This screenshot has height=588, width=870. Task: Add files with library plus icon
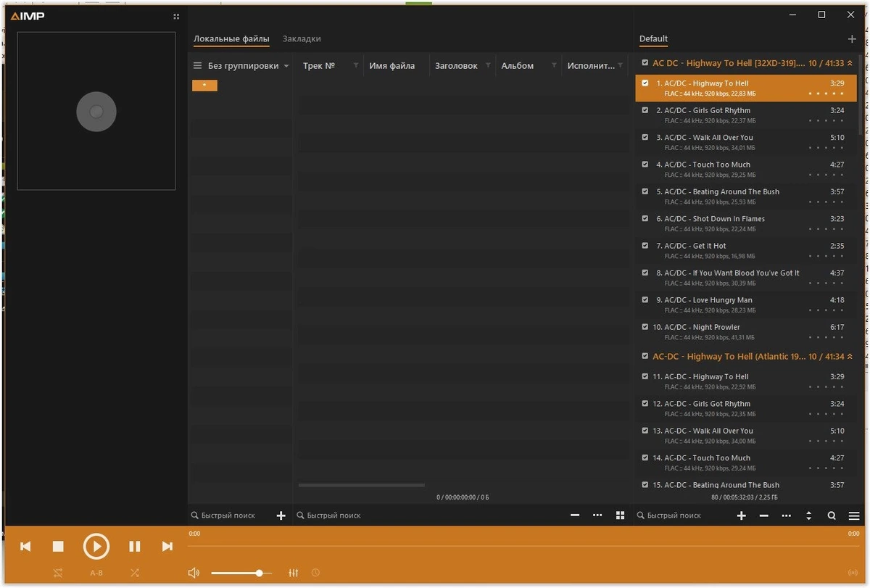281,515
